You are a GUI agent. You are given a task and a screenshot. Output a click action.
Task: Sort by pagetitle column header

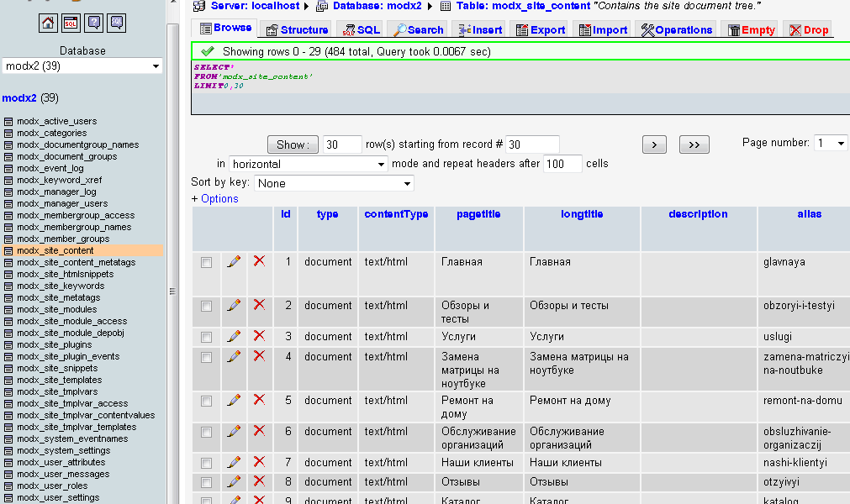coord(478,214)
